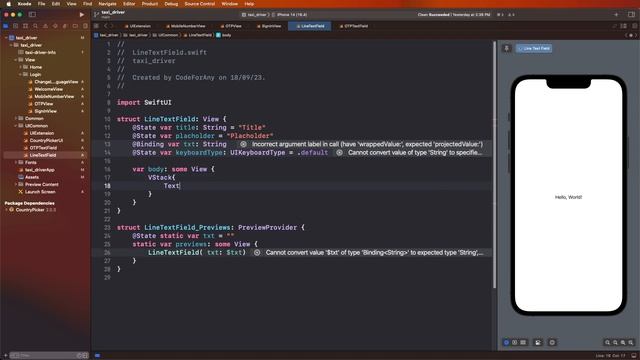Click the error icon on line 26
The width and height of the screenshot is (640, 360).
click(257, 253)
